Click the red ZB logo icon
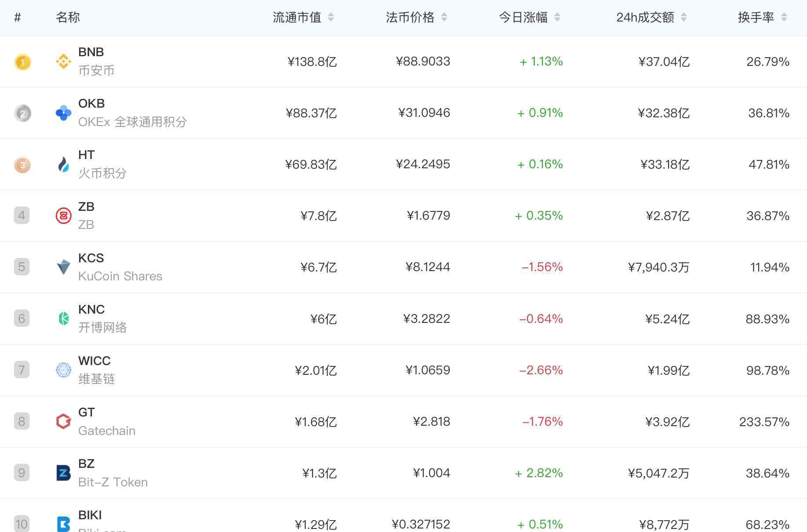 64,216
